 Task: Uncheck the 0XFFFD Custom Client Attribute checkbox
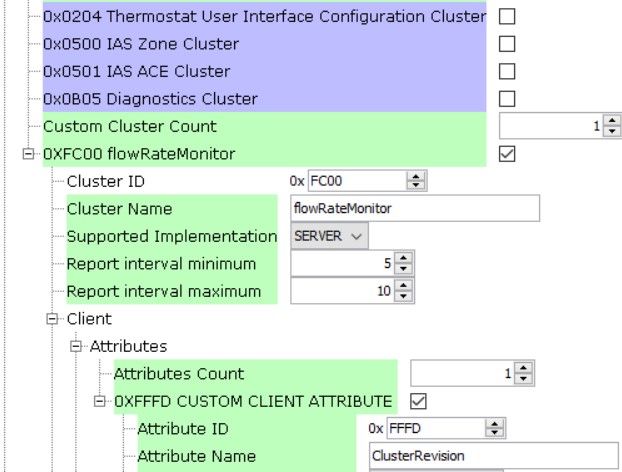pos(419,401)
